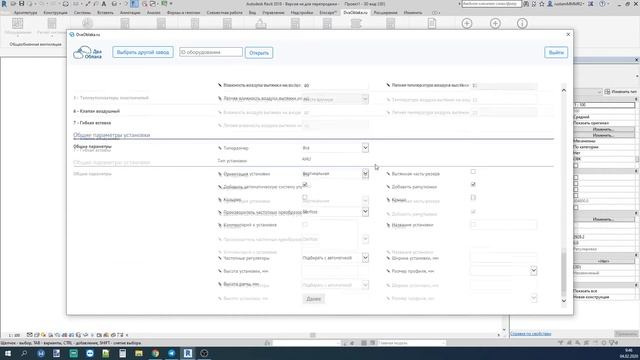The image size is (640, 360).
Task: Click the 'Далее' button
Action: tap(313, 299)
